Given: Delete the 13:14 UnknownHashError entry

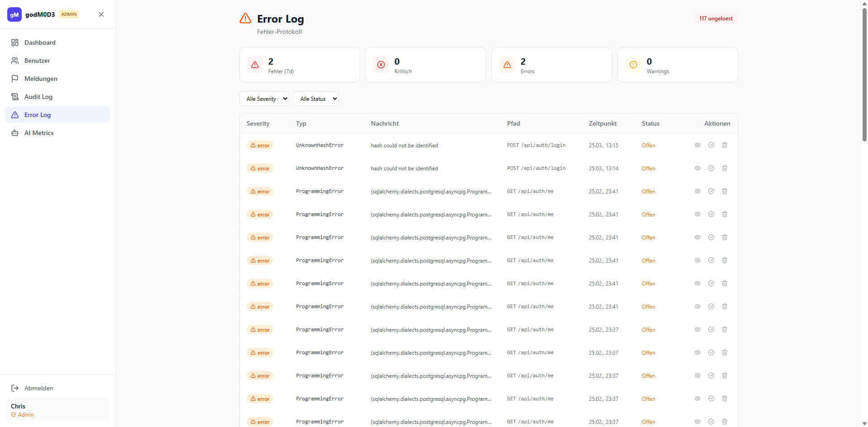Looking at the screenshot, I should [x=725, y=168].
